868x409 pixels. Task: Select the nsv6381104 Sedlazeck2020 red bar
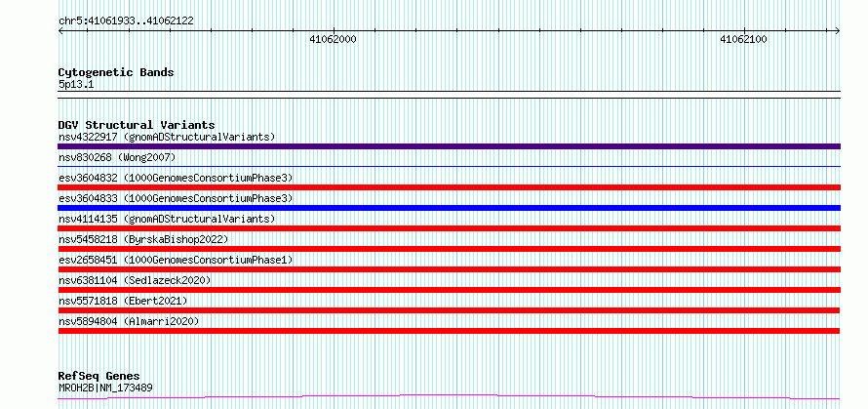click(x=449, y=290)
